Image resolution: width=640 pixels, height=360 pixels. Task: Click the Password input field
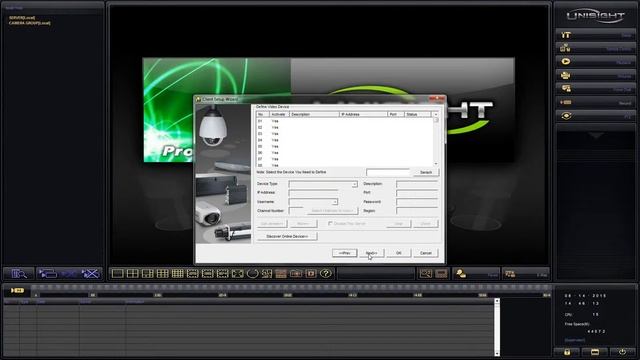417,202
